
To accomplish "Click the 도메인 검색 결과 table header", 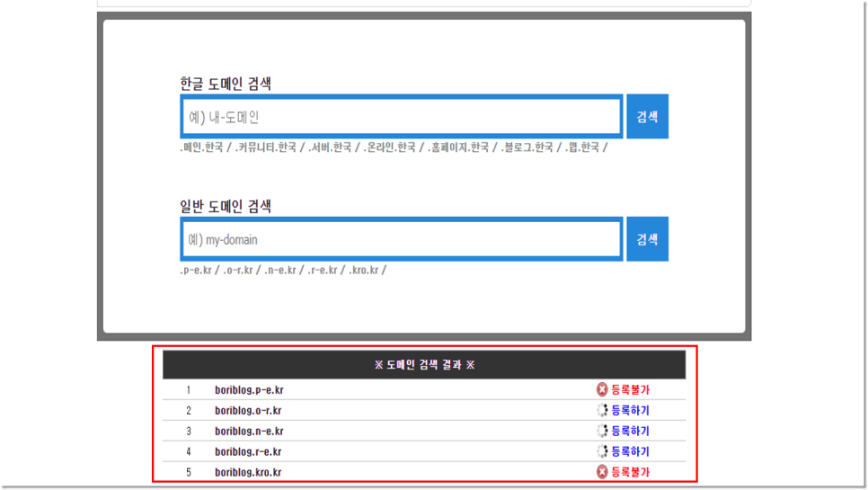I will pyautogui.click(x=424, y=364).
